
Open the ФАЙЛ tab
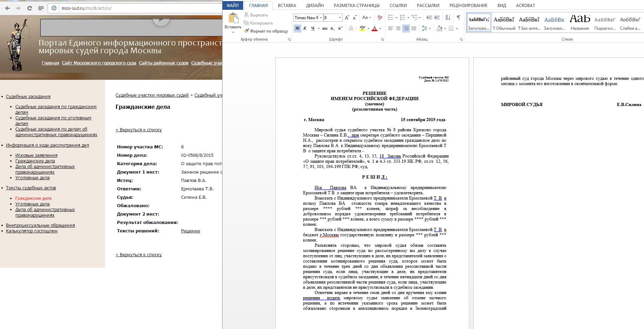233,5
